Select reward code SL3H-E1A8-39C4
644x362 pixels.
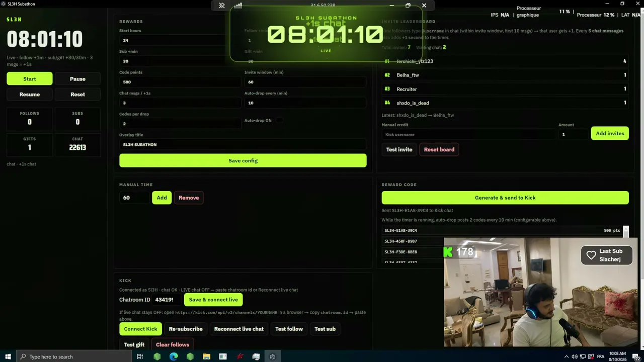502,230
